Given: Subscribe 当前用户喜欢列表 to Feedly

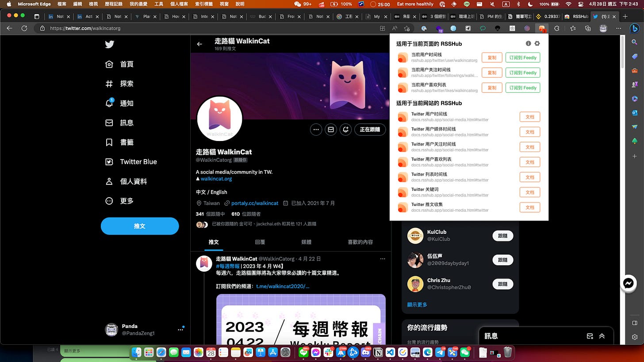Looking at the screenshot, I should 523,88.
